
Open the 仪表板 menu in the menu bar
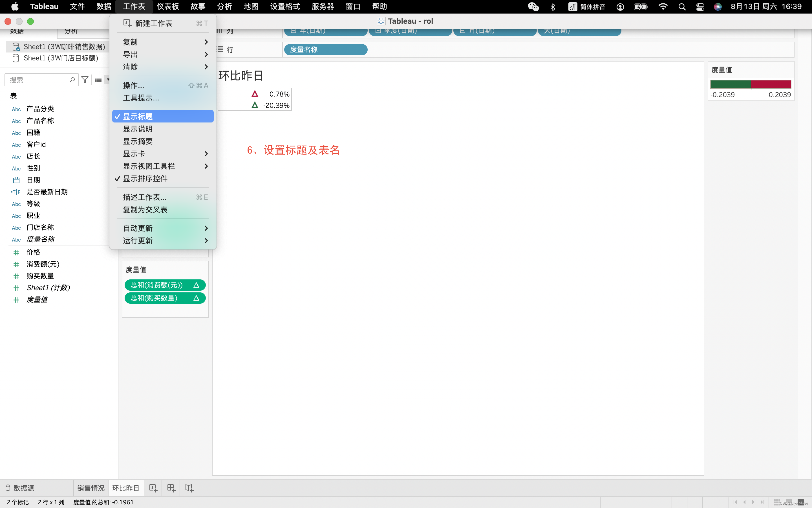point(168,6)
